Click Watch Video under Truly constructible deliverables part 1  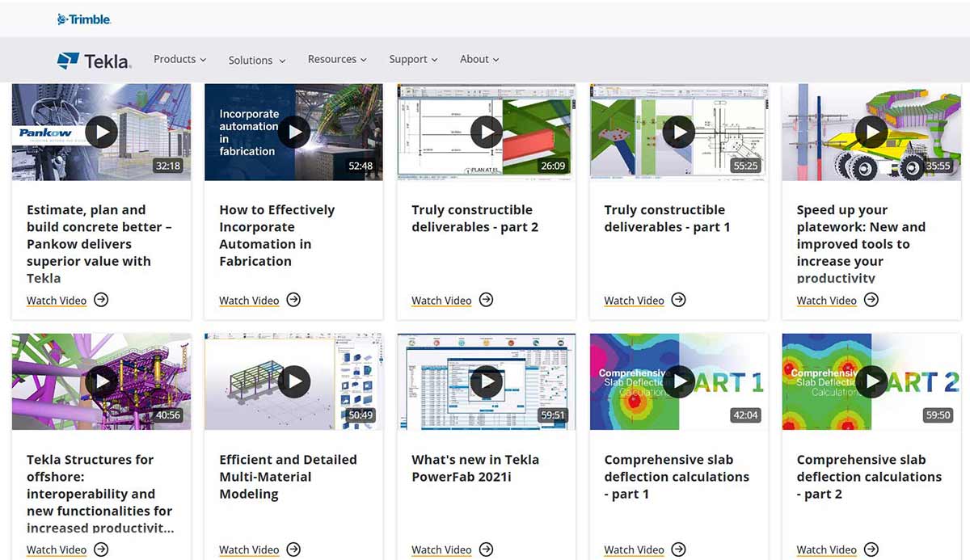coord(634,300)
